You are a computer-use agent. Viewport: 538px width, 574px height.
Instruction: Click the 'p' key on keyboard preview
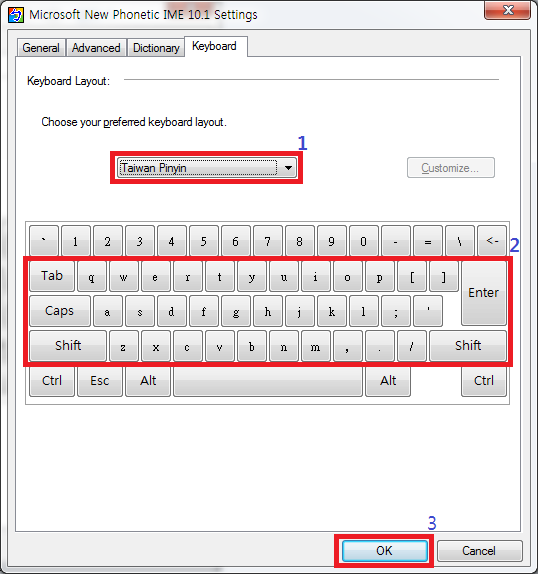[x=380, y=276]
